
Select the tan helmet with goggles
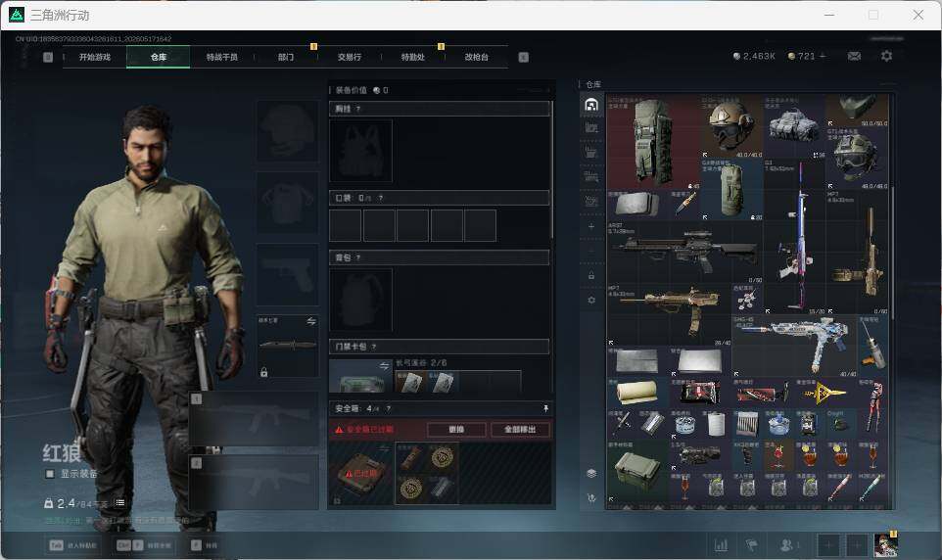click(731, 126)
